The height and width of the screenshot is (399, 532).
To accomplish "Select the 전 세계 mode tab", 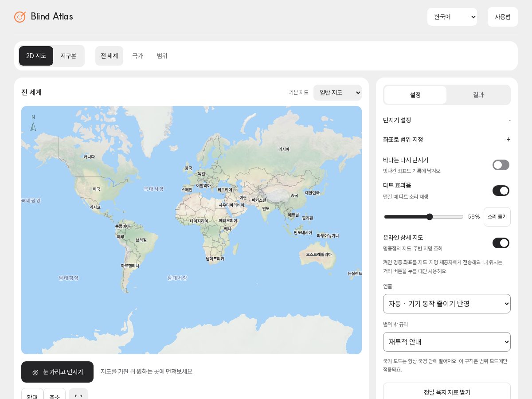I will 109,56.
